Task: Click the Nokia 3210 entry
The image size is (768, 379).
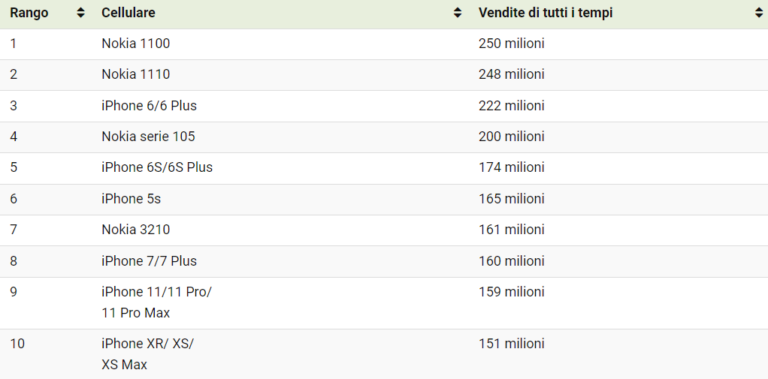Action: click(136, 230)
